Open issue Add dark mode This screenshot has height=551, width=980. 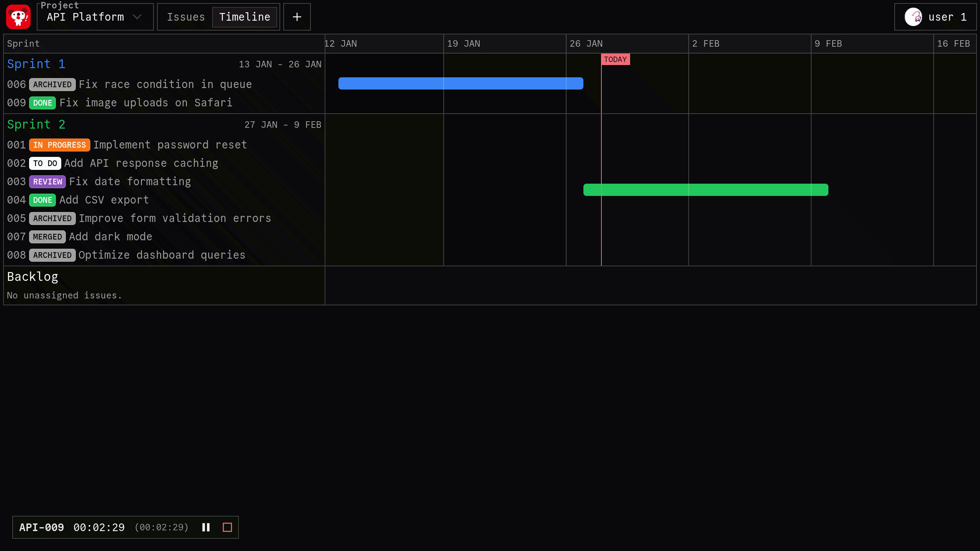pos(111,237)
